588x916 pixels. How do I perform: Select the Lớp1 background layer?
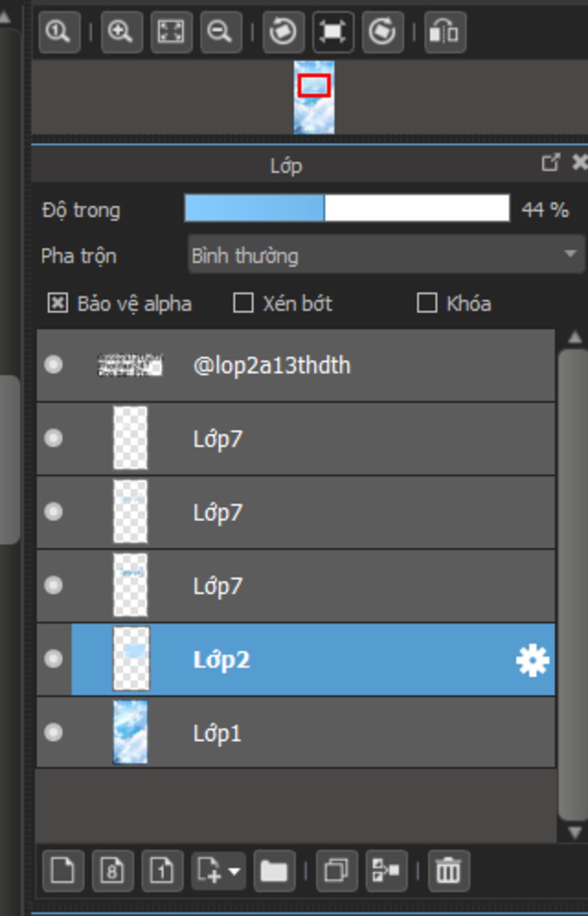pos(296,732)
